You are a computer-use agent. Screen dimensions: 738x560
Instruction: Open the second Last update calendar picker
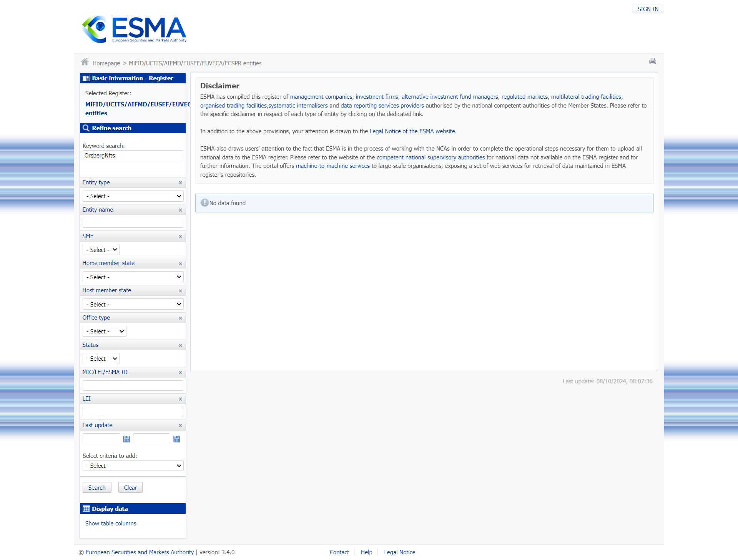177,439
